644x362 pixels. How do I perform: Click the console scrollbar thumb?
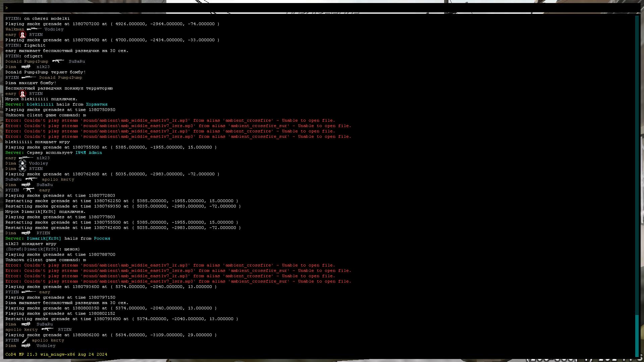(x=637, y=335)
